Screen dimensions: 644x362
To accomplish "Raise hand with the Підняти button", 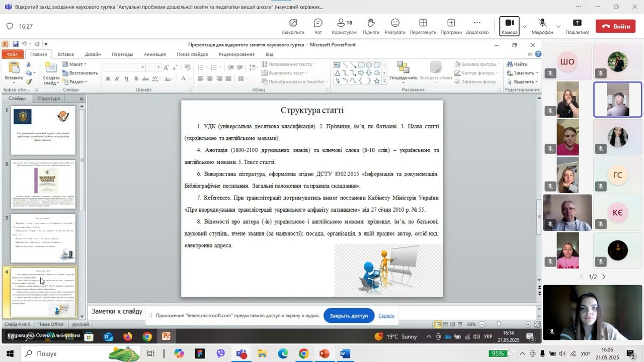I will tap(371, 26).
